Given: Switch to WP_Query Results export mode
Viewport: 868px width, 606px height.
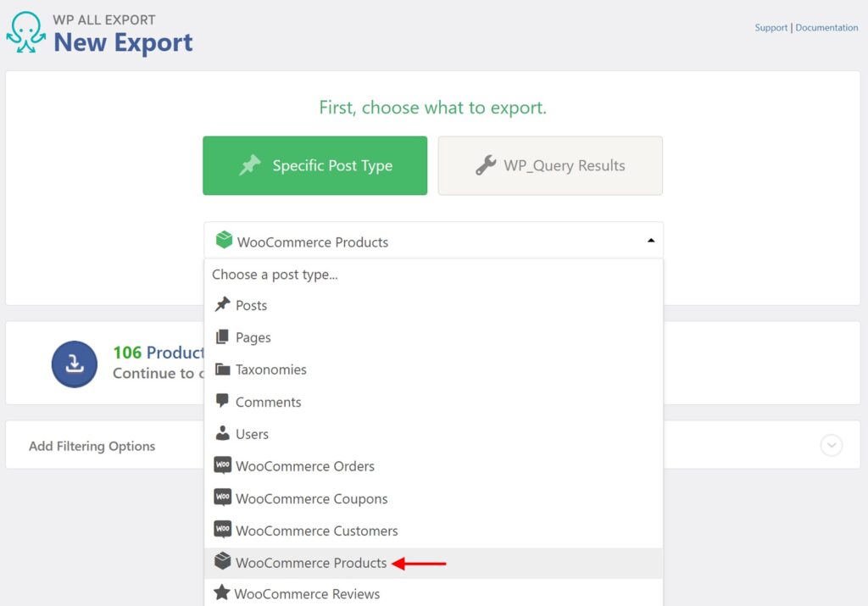Looking at the screenshot, I should pos(550,165).
